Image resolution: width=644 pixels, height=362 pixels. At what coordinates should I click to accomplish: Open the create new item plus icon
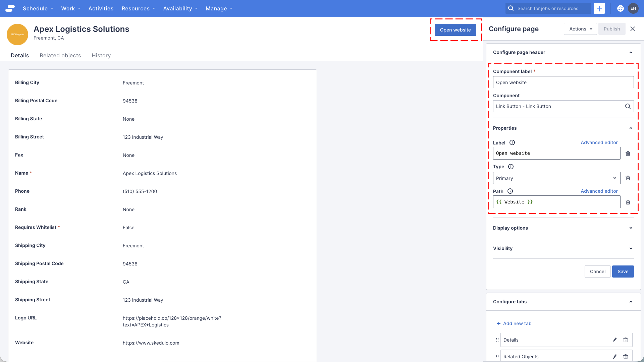599,8
